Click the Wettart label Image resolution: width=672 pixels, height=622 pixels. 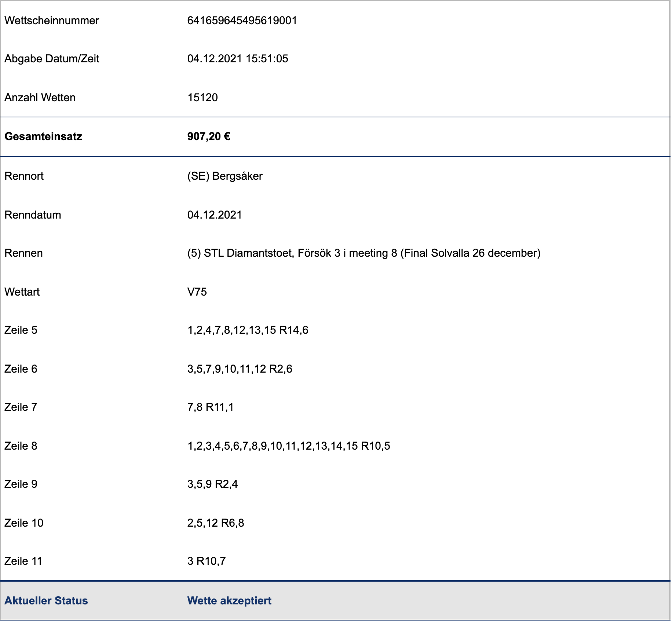22,292
